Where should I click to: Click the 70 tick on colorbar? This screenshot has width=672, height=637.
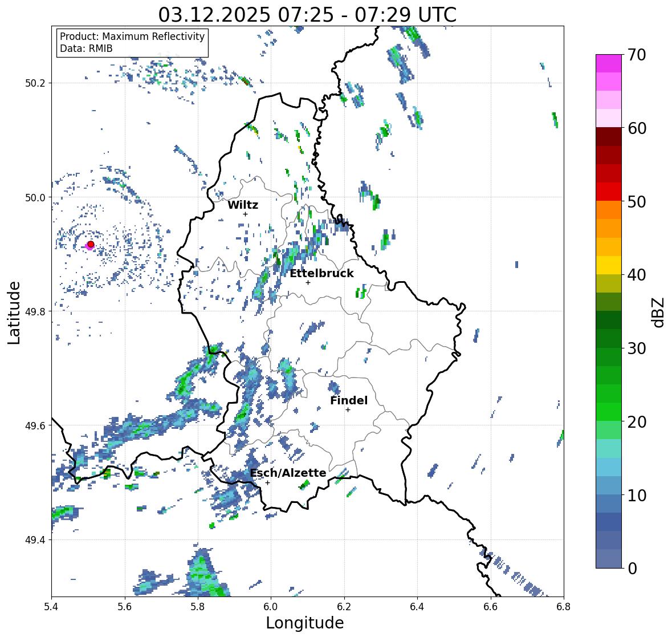point(637,55)
